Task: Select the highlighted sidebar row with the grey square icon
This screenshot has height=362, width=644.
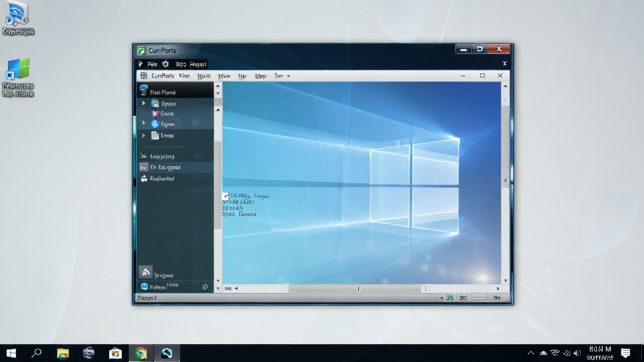Action: pyautogui.click(x=175, y=167)
